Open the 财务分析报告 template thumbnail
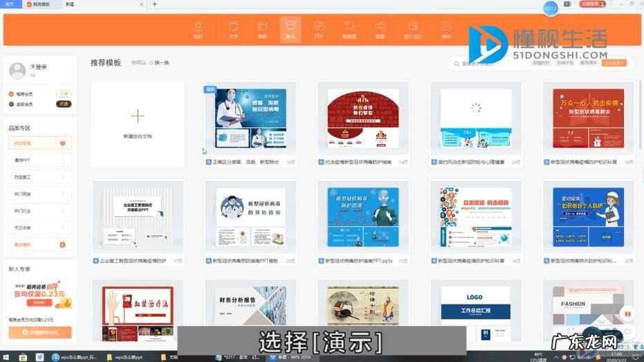Image resolution: width=644 pixels, height=362 pixels. coord(250,306)
